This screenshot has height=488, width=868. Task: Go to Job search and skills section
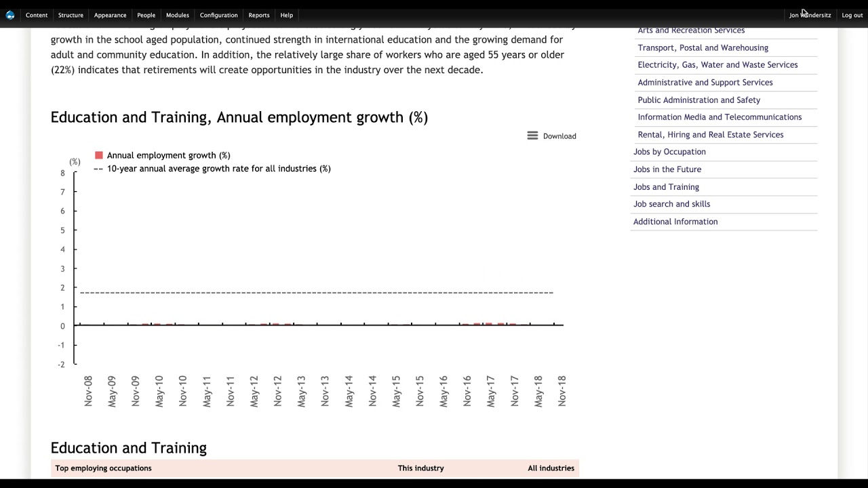[x=671, y=204]
